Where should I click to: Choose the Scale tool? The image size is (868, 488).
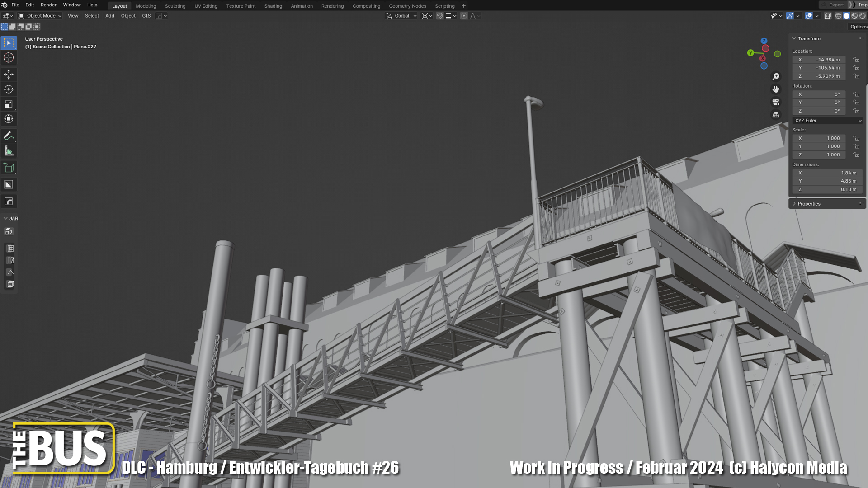(9, 104)
